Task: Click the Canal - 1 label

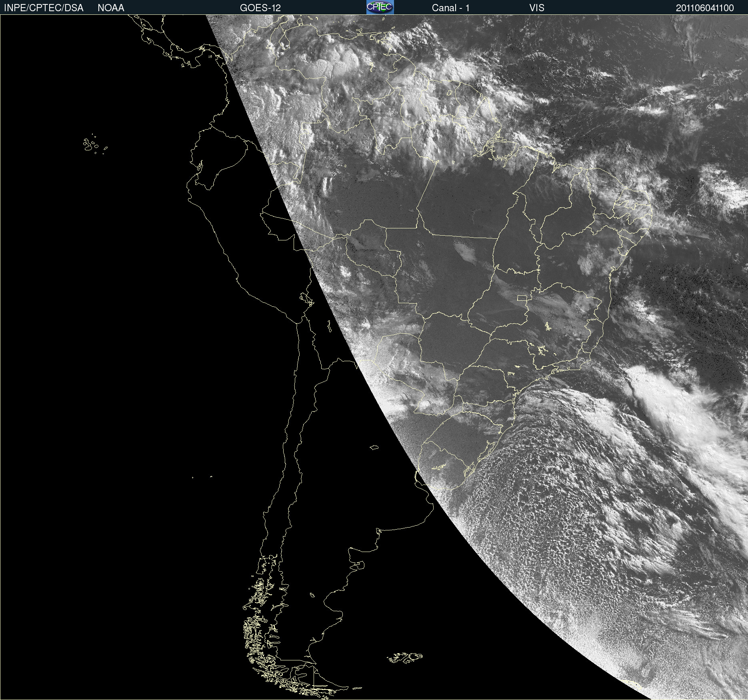Action: (450, 8)
